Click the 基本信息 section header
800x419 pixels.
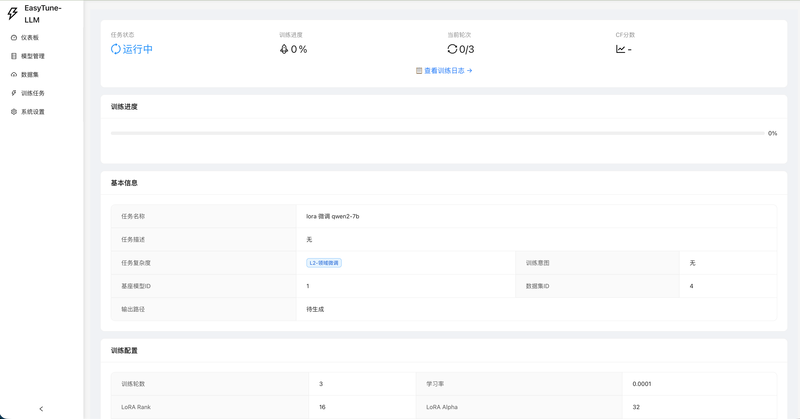(x=124, y=183)
